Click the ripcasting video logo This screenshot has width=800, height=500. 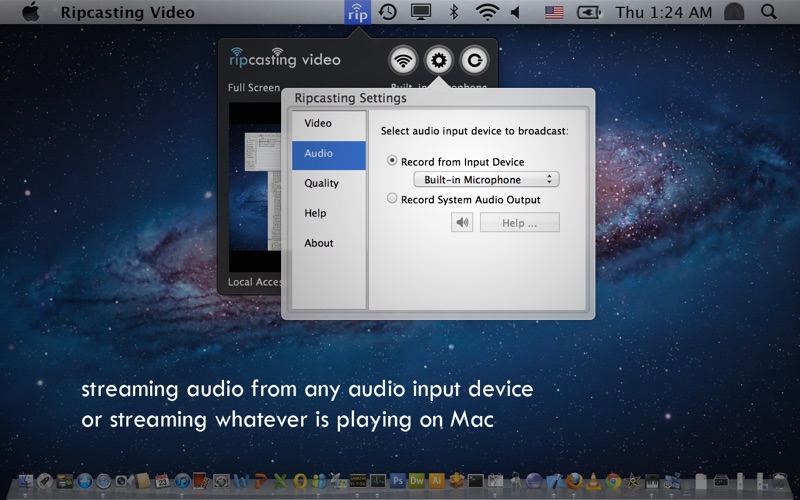pos(285,59)
